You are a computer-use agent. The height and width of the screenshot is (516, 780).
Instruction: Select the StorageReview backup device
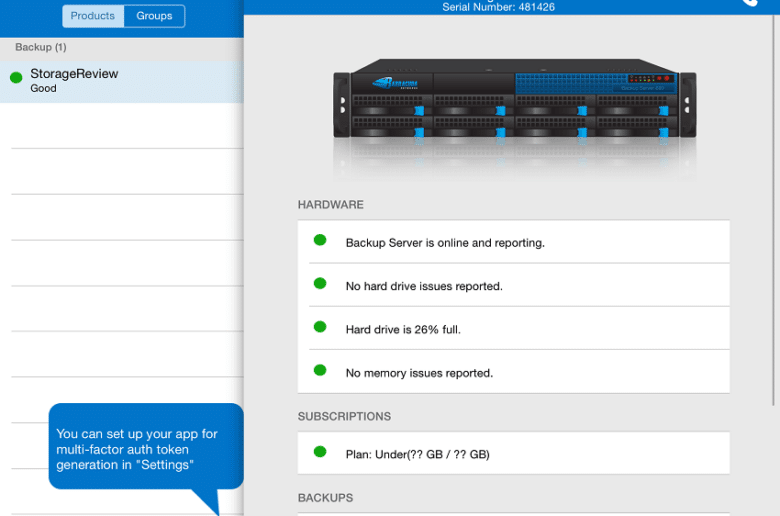(x=122, y=82)
